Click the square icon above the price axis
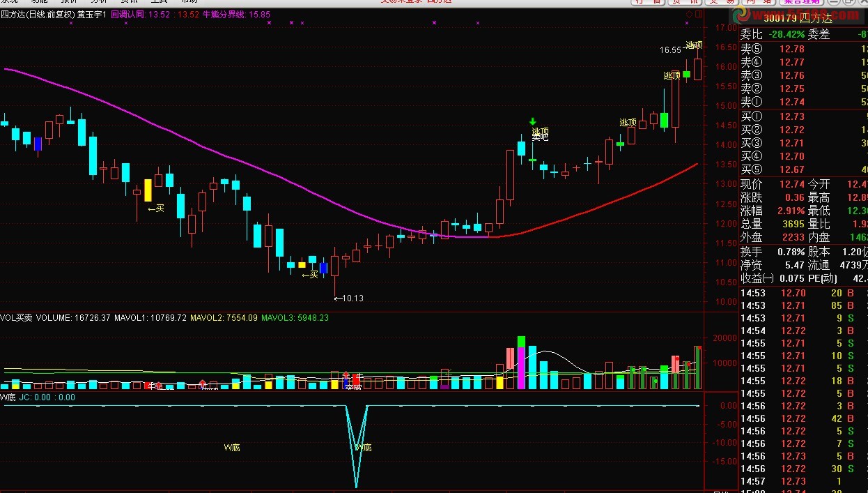868x493 pixels. [x=699, y=14]
